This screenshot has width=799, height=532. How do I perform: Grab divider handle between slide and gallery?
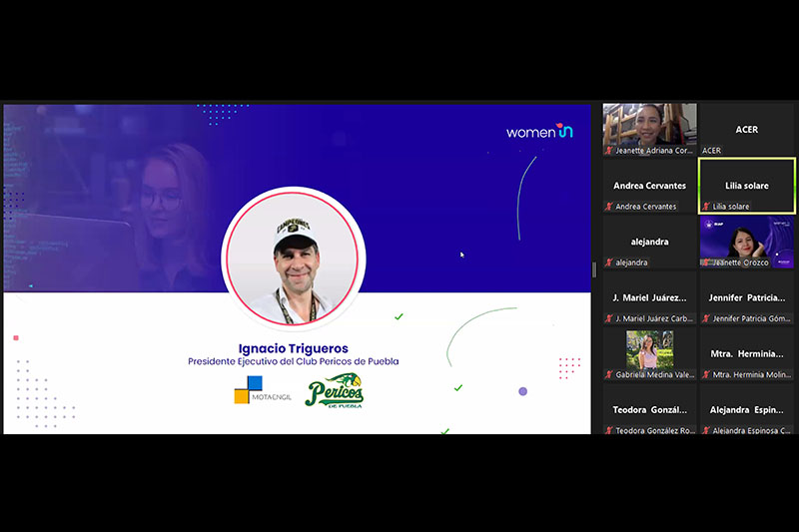tap(594, 269)
